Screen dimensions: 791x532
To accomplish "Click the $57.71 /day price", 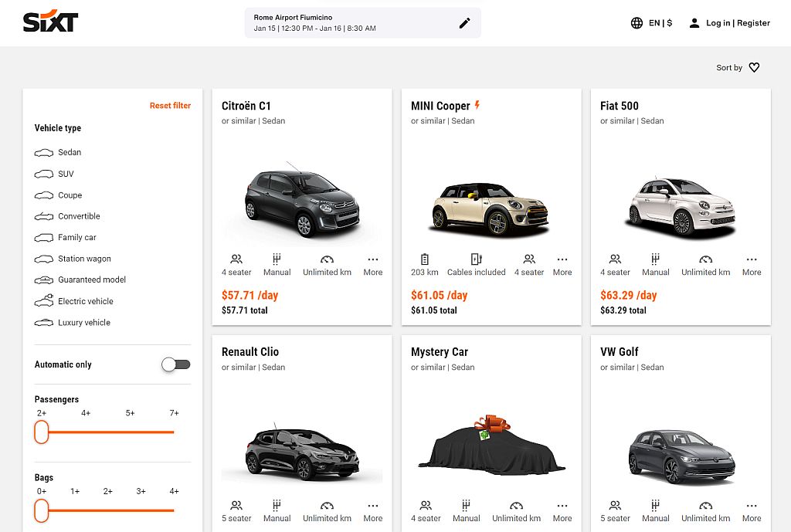I will coord(250,295).
